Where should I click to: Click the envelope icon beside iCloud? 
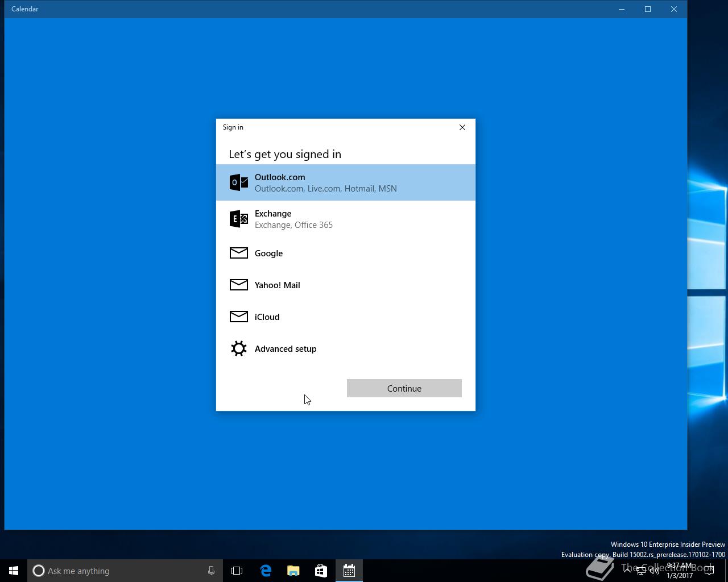(x=239, y=317)
